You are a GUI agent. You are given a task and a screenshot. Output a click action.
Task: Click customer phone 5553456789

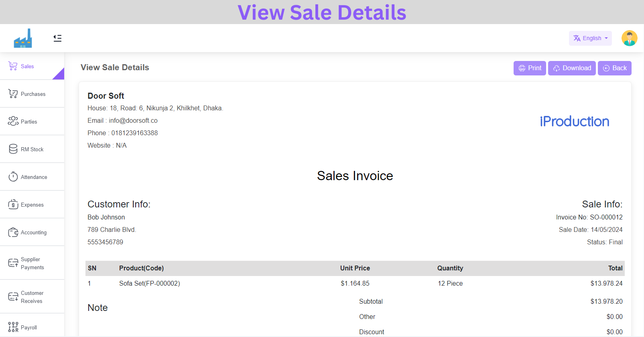point(106,242)
